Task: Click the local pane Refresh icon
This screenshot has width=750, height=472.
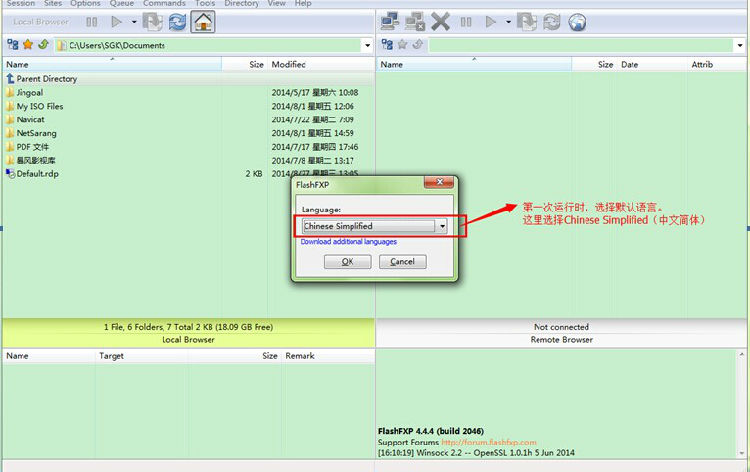Action: coord(177,21)
